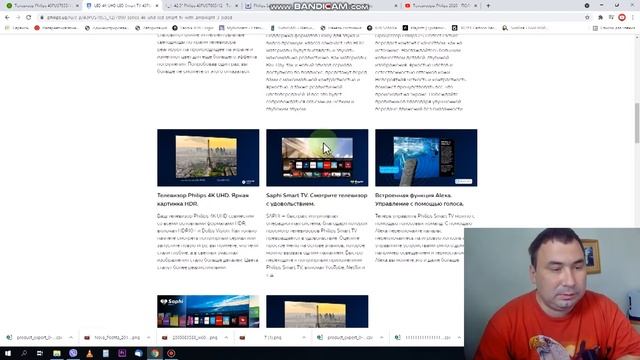Open Task View on the taskbar
This screenshot has width=640, height=360.
pyautogui.click(x=40, y=353)
